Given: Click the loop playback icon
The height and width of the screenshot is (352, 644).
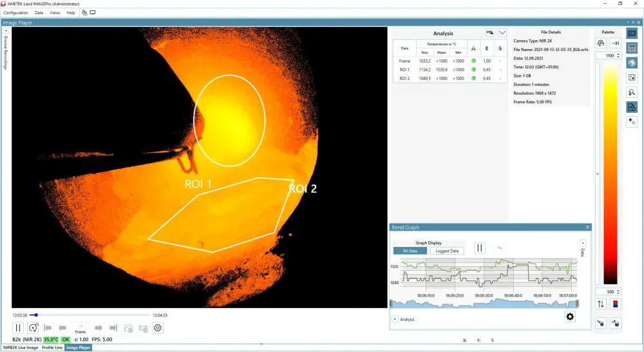Looking at the screenshot, I should point(33,328).
